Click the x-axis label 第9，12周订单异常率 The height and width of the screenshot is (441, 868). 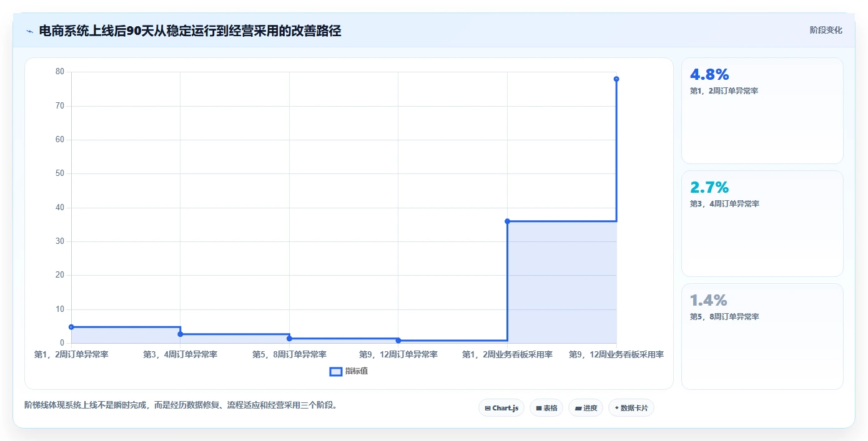coord(398,354)
